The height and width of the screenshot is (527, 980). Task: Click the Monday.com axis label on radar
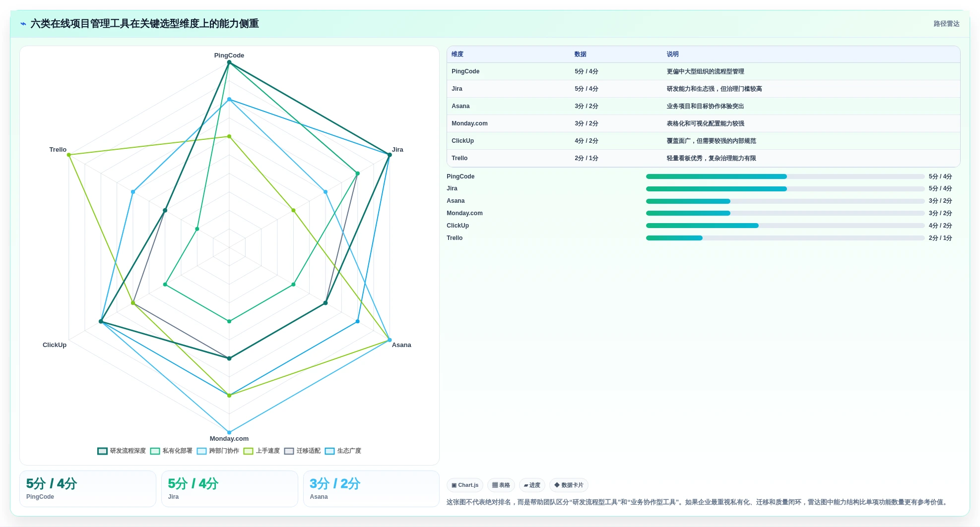coord(229,439)
